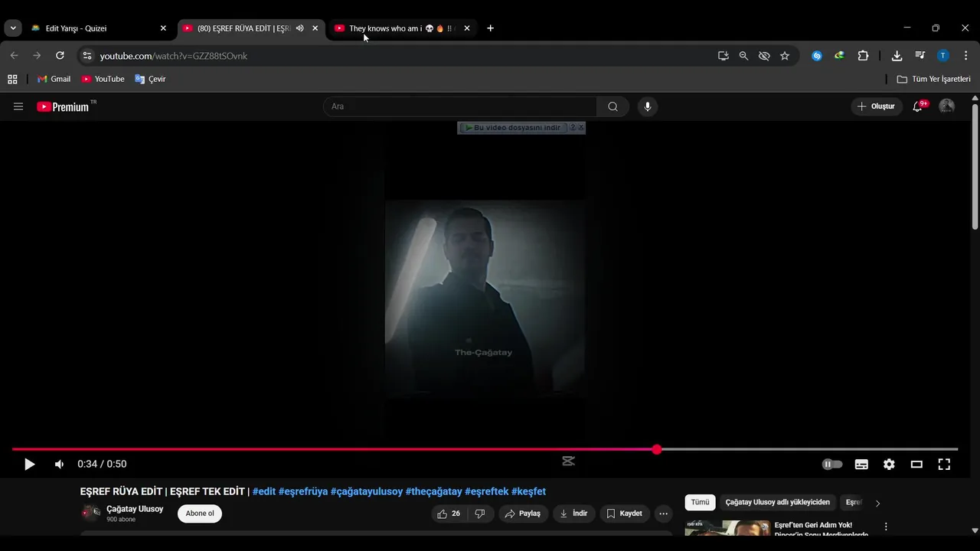
Task: Close the Bu video dosyasını indir bar
Action: point(581,128)
